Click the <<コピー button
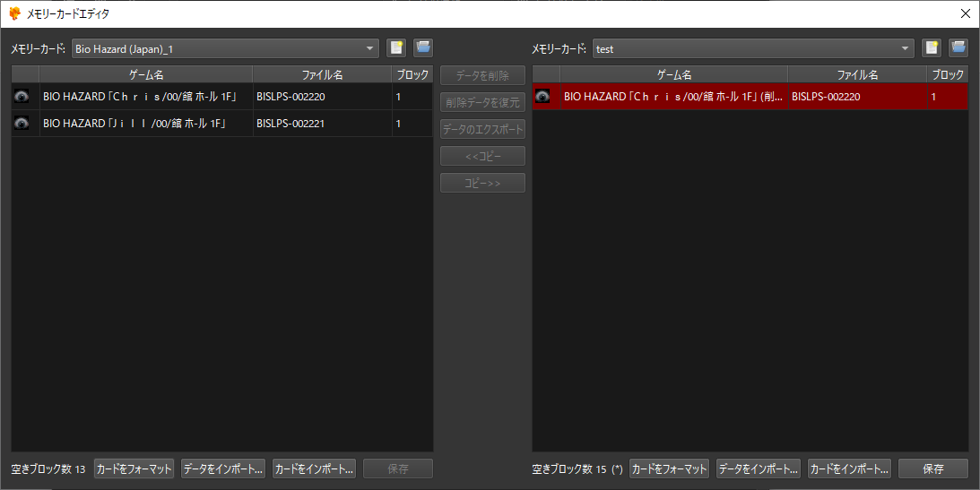This screenshot has width=980, height=490. (x=482, y=156)
